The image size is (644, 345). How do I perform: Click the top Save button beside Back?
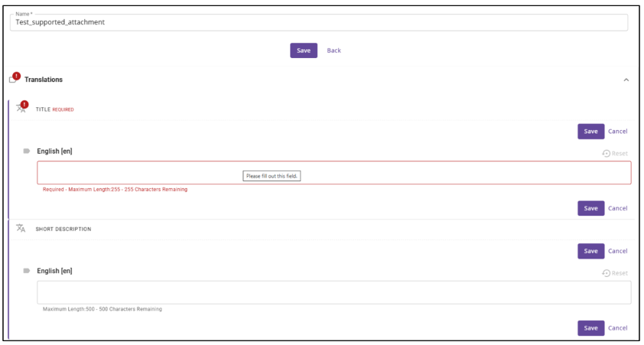304,50
